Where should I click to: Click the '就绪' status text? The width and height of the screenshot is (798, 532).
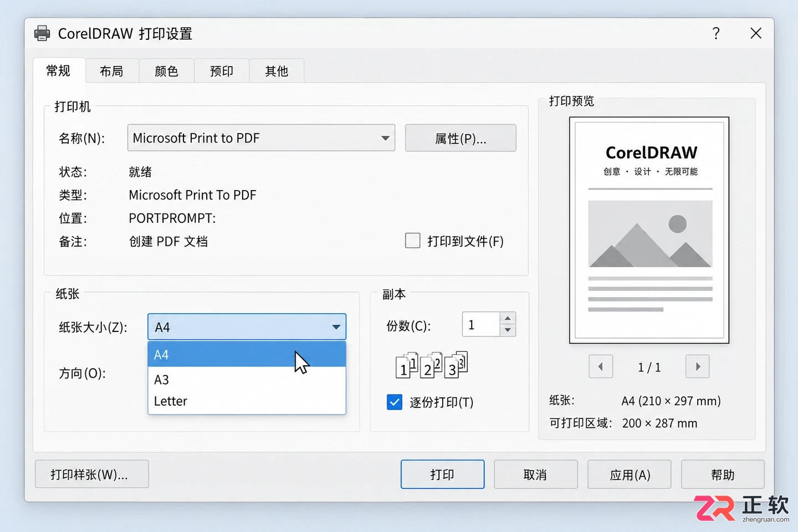click(x=140, y=172)
